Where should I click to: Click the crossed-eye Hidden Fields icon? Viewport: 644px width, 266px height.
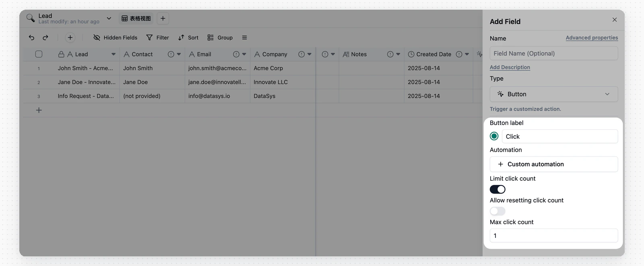[97, 37]
